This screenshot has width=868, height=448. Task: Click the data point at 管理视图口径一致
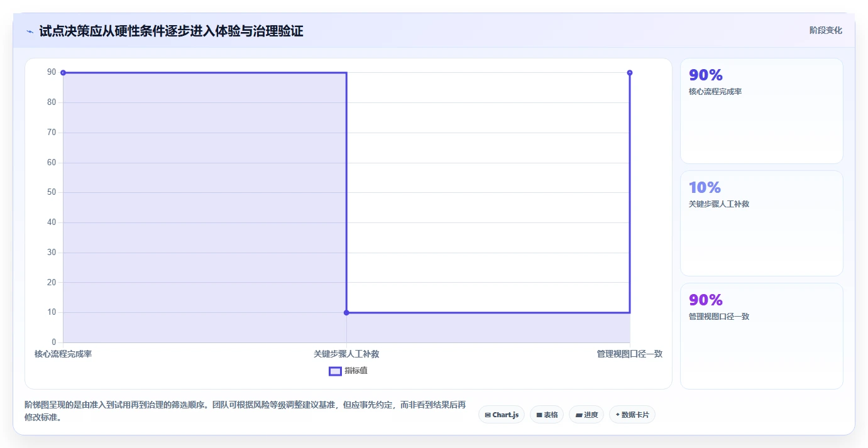coord(630,73)
